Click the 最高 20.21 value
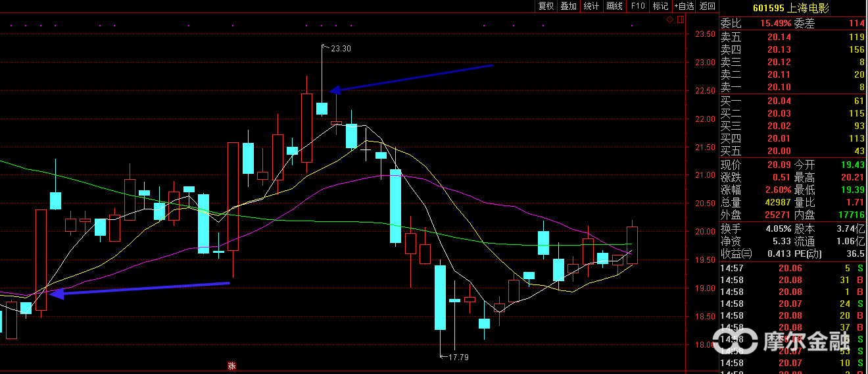The image size is (868, 374). 854,177
